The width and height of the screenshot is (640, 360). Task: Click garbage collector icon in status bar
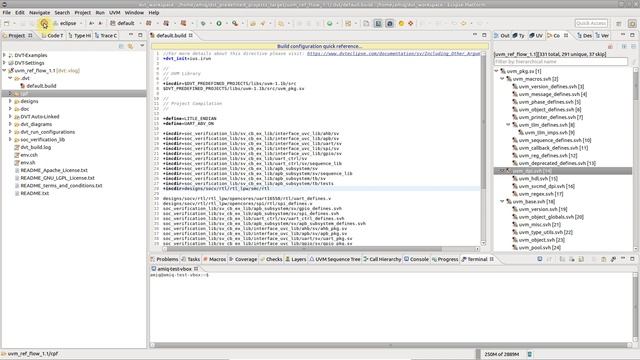529,354
